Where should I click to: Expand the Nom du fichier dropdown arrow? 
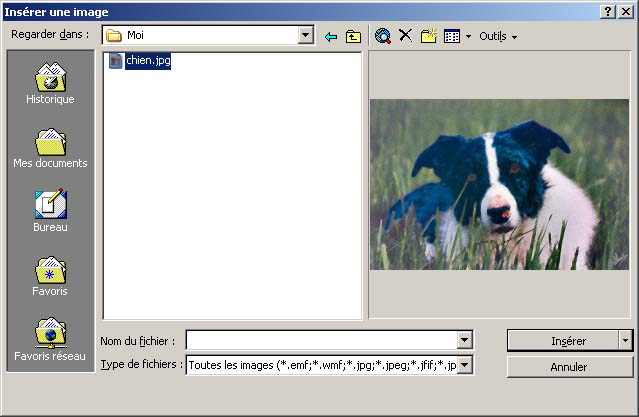(x=464, y=341)
